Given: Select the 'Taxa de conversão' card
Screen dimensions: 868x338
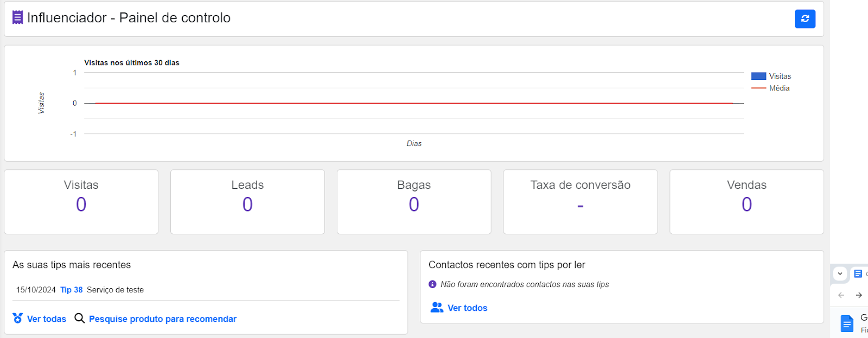Looking at the screenshot, I should pyautogui.click(x=580, y=202).
